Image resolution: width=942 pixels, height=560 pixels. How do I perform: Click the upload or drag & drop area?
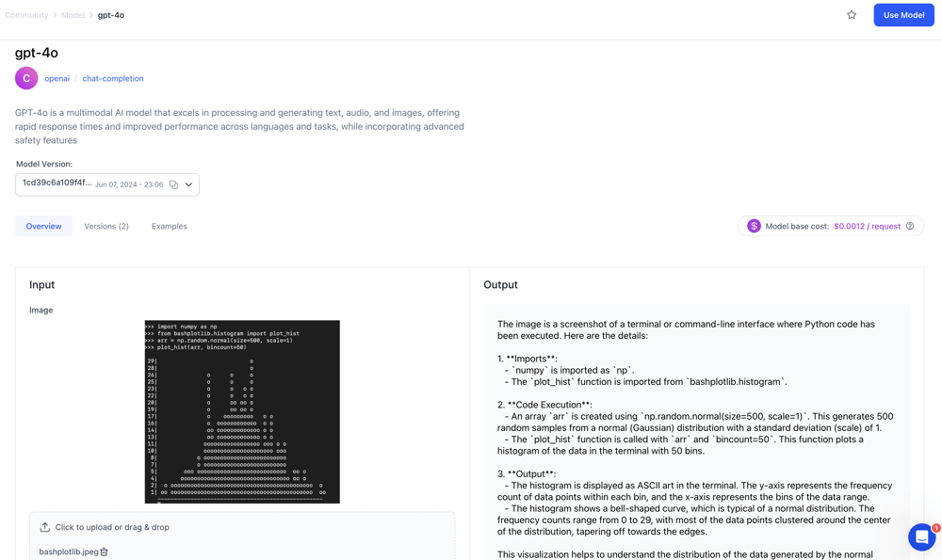point(242,527)
